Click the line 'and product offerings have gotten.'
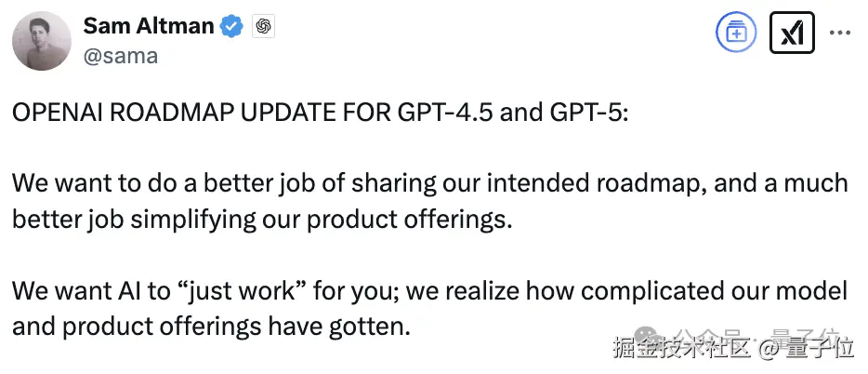The image size is (868, 374). [x=210, y=326]
